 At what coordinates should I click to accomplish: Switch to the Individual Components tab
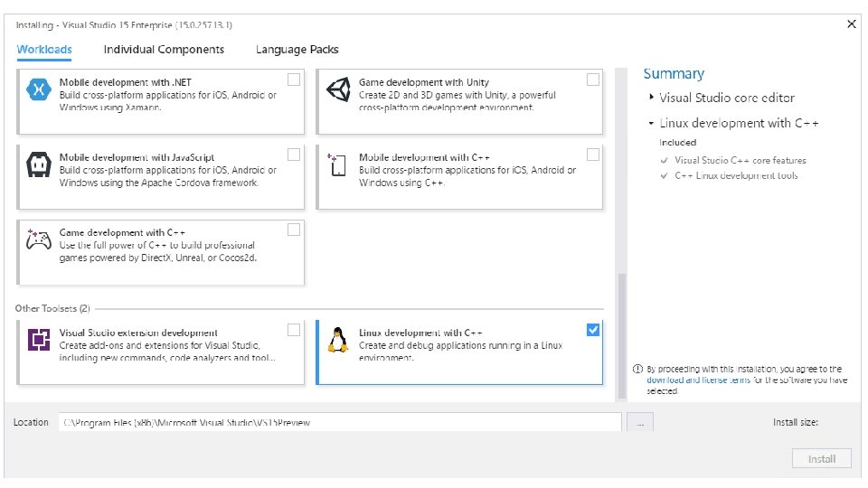click(x=164, y=50)
